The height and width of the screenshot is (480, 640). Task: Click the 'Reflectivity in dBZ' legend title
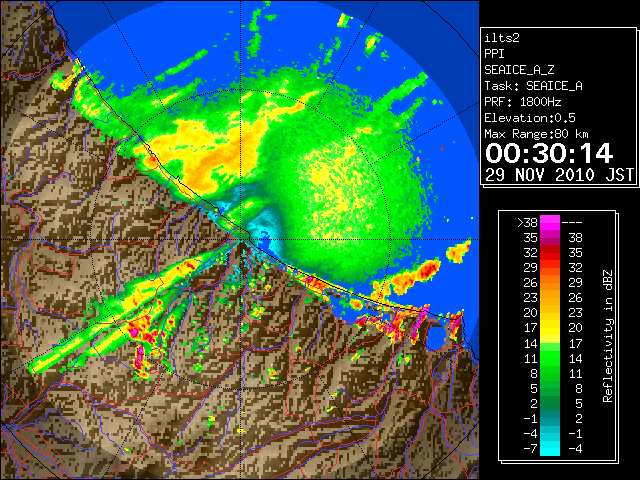pyautogui.click(x=607, y=336)
